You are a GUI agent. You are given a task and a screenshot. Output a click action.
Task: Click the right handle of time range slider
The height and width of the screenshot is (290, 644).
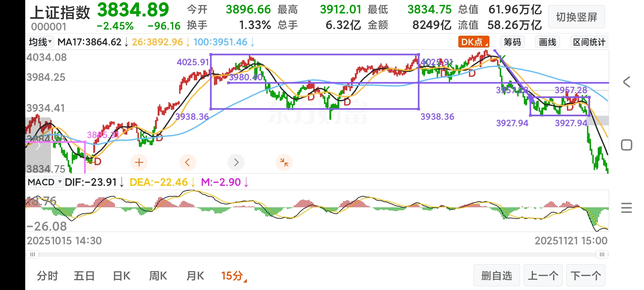point(602,254)
